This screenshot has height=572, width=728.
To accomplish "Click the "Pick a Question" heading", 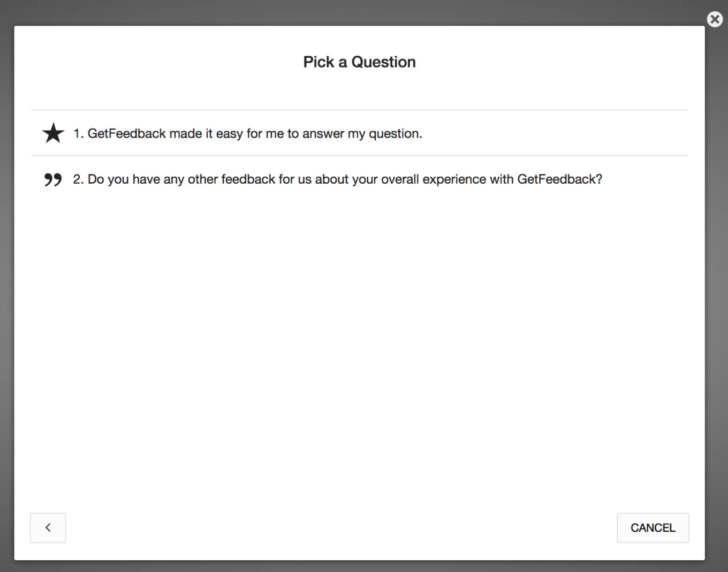I will 359,62.
